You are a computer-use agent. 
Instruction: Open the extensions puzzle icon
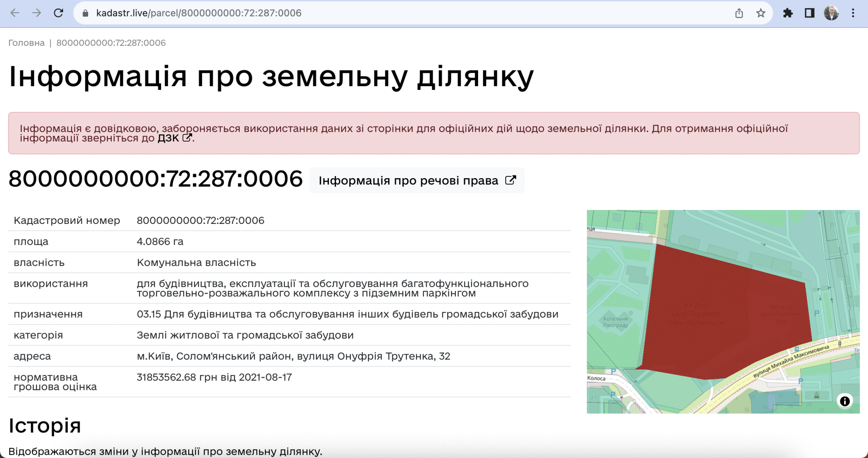tap(788, 13)
